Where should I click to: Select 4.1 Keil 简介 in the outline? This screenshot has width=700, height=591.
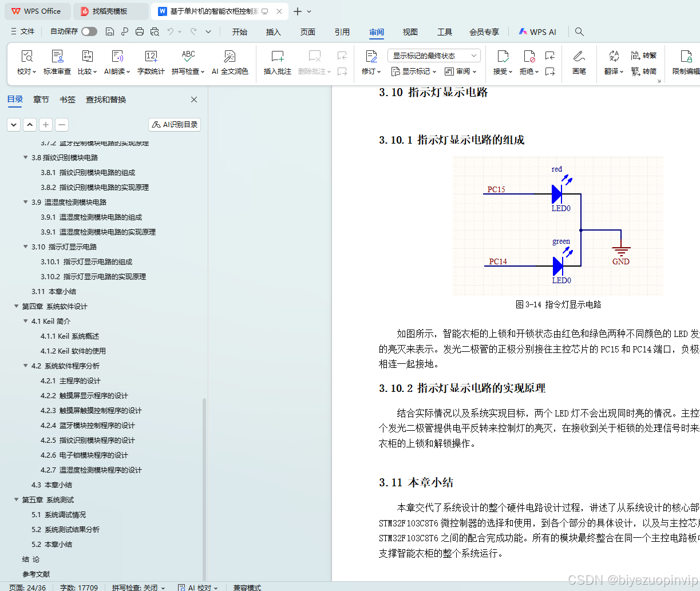coord(52,321)
